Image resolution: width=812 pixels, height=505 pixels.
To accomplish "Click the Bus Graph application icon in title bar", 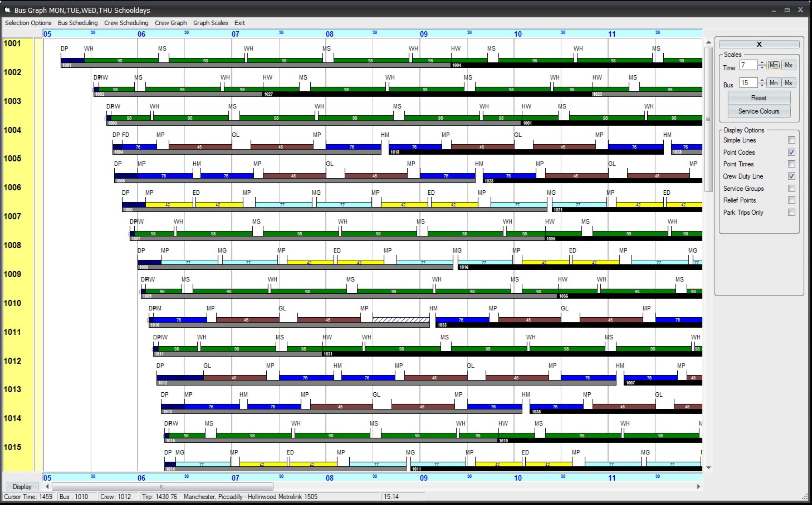I will click(x=7, y=10).
